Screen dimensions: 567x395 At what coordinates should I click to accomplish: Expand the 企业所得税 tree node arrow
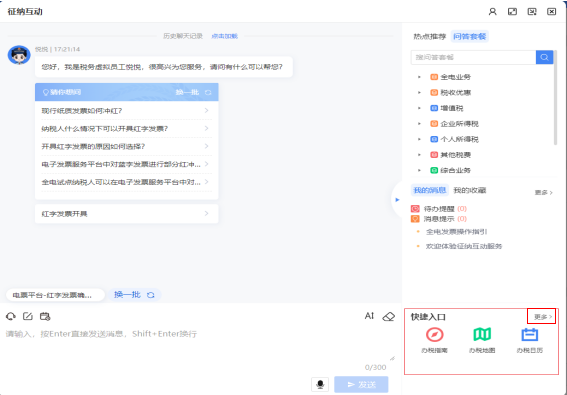[419, 124]
